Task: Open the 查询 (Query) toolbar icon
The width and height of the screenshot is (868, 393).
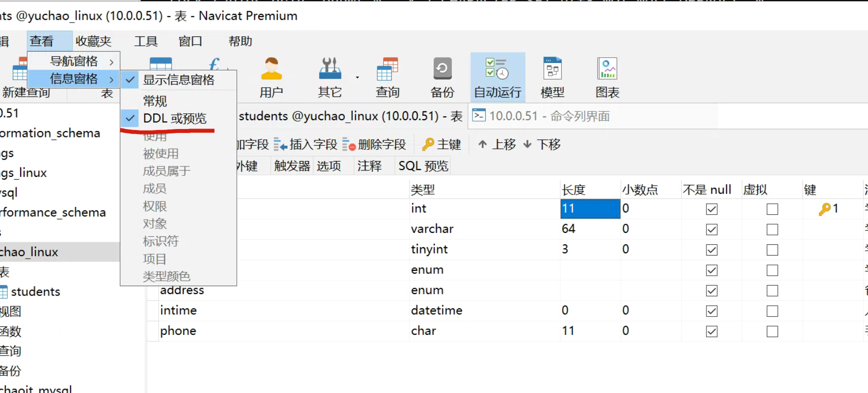Action: [x=387, y=77]
